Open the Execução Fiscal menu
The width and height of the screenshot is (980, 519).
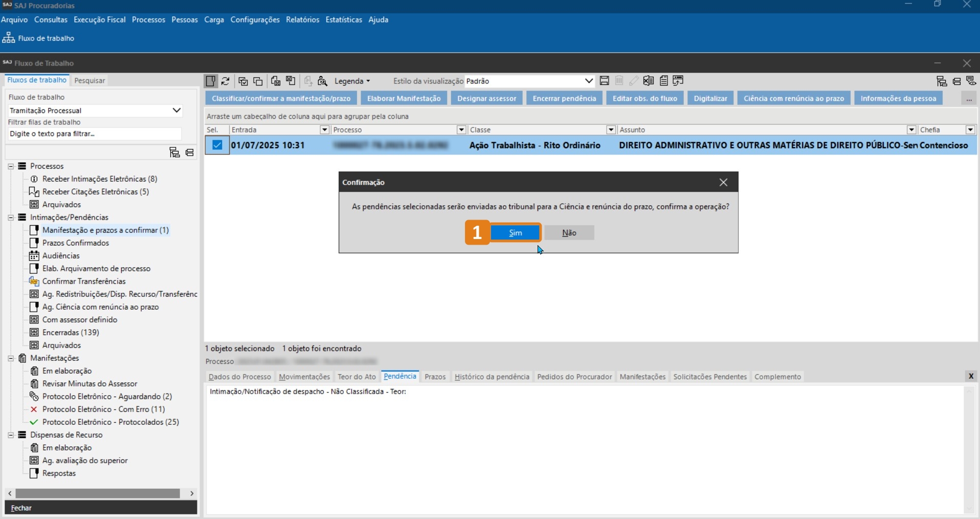[99, 19]
